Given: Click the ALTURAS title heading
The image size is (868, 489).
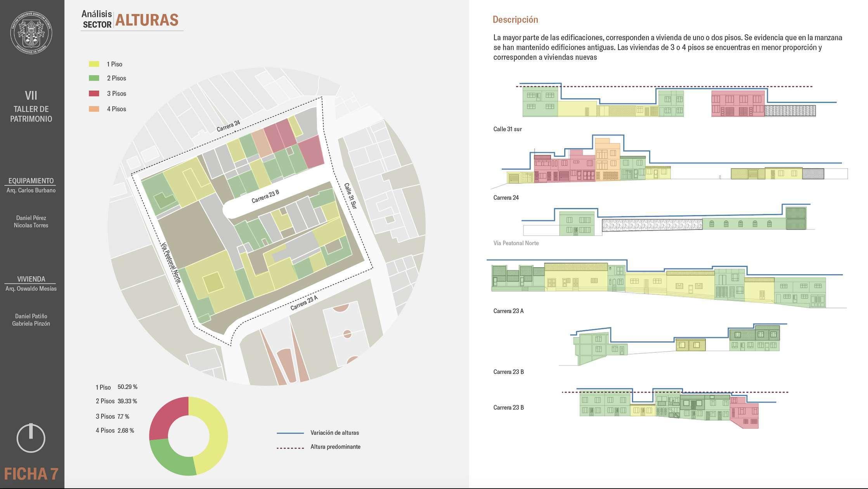Looking at the screenshot, I should (x=147, y=20).
